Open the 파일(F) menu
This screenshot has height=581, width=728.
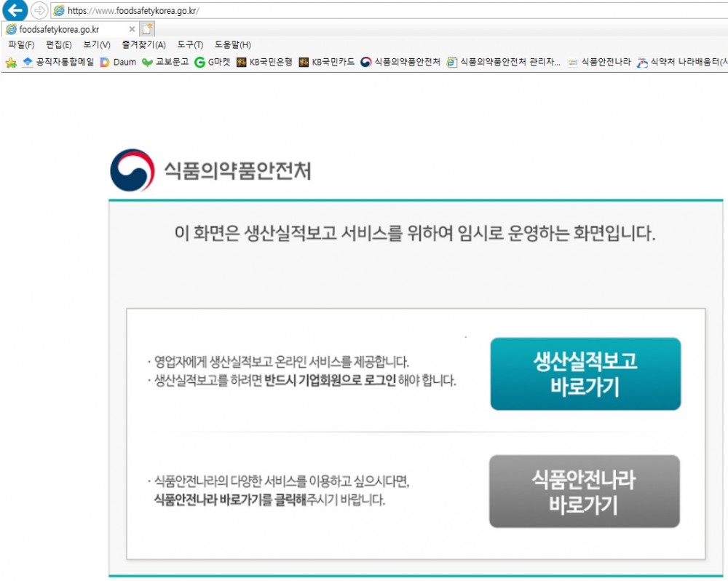21,44
